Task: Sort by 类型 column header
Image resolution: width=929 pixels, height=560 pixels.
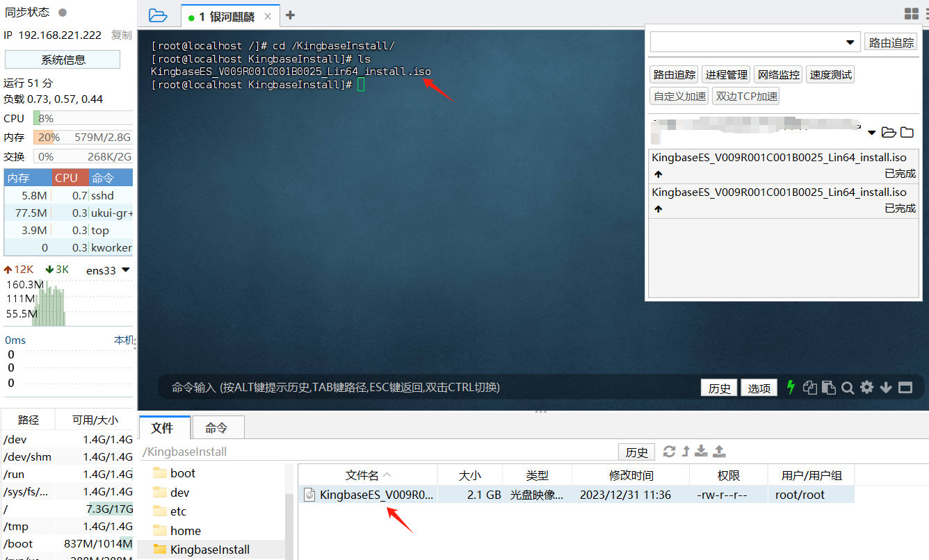Action: [x=538, y=475]
